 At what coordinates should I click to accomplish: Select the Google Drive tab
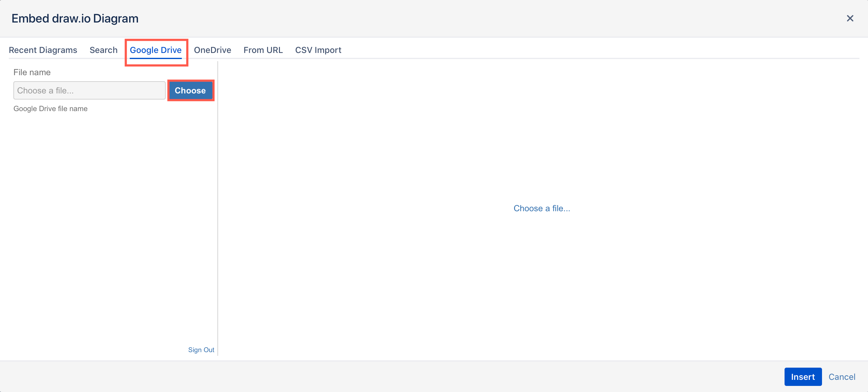pos(156,50)
